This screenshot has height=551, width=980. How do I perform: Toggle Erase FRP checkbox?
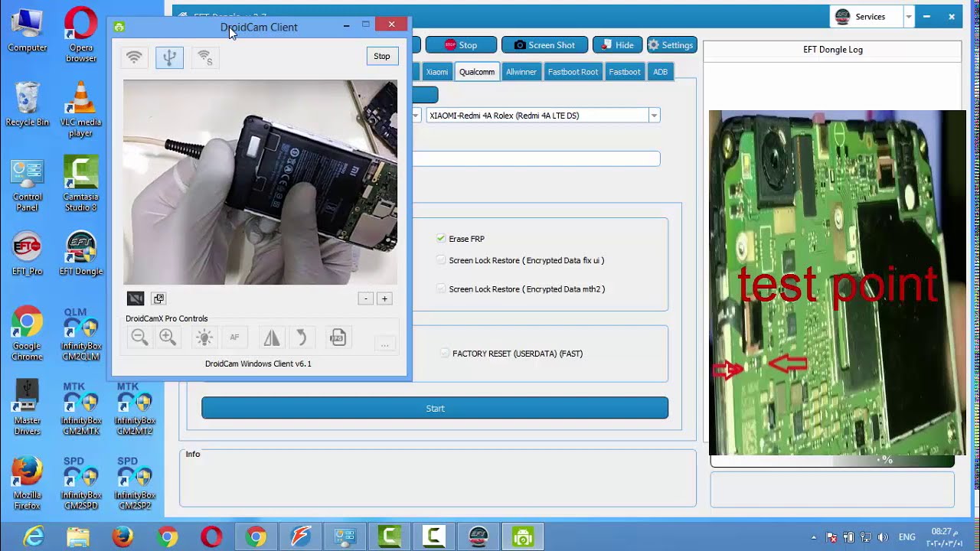pos(441,239)
